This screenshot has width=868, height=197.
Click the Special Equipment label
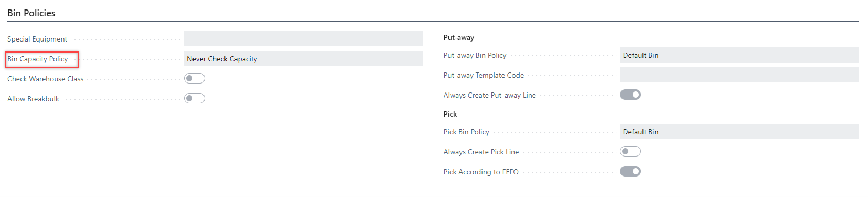pyautogui.click(x=37, y=39)
